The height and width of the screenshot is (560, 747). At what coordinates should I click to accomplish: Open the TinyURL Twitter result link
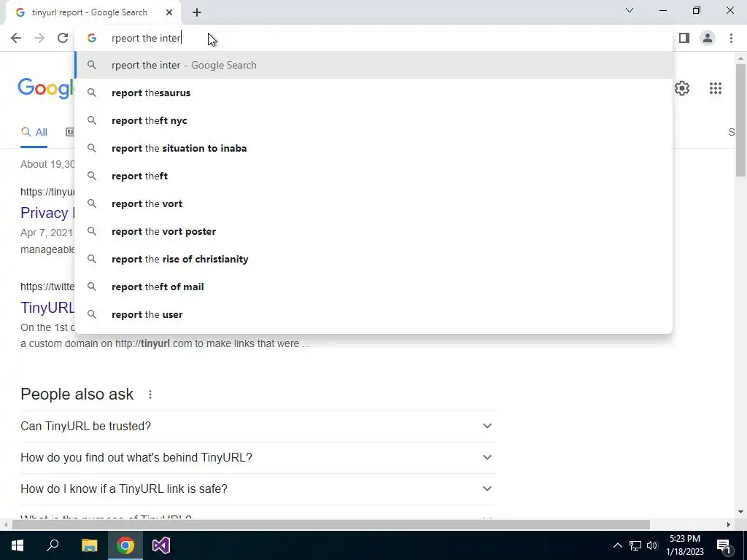click(47, 308)
